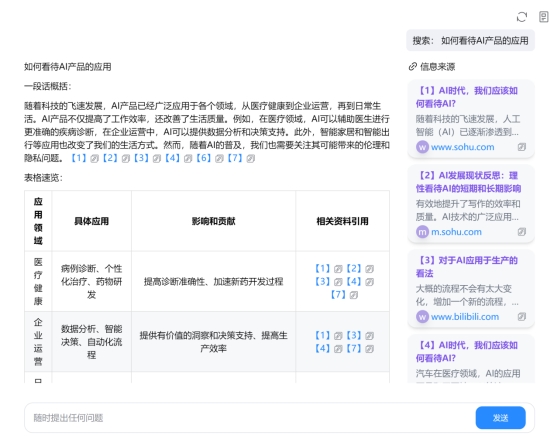Open the document icon beside refresh
This screenshot has height=436, width=554.
543,17
